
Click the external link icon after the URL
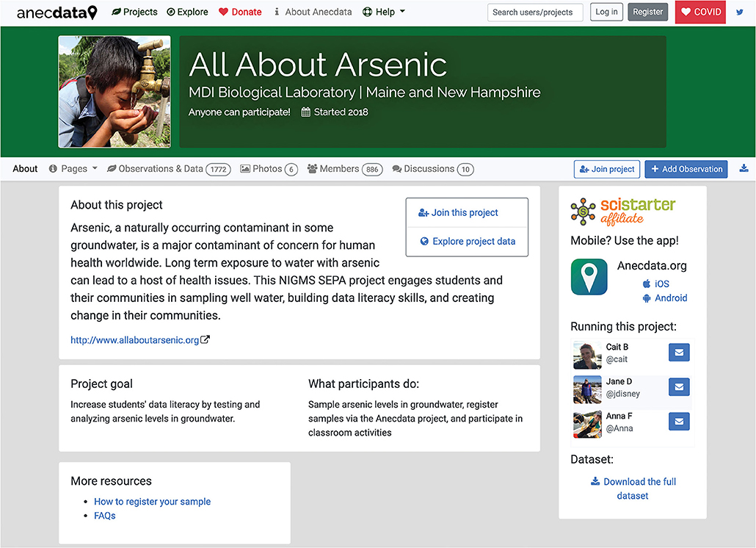(205, 339)
